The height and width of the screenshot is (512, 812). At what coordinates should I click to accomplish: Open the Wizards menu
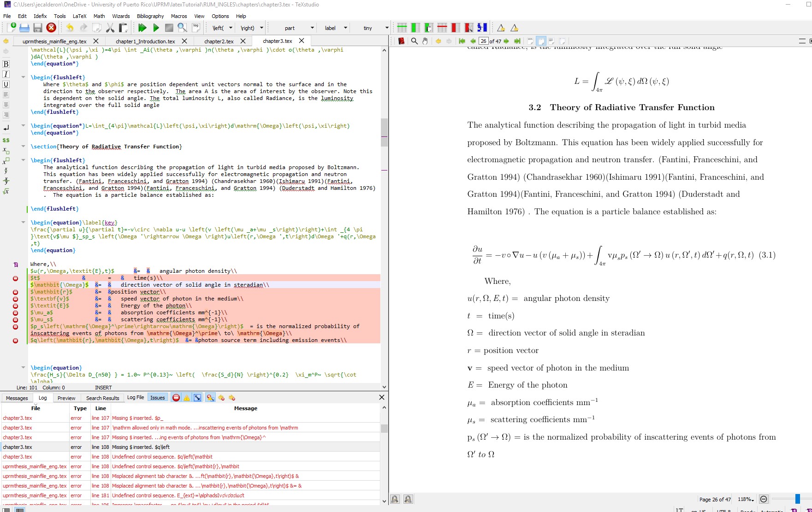click(121, 16)
